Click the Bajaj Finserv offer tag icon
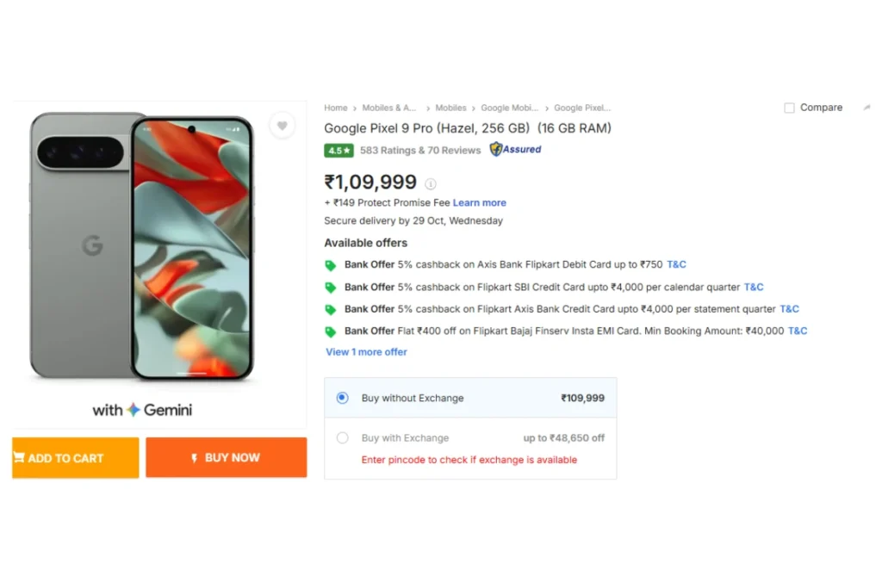The width and height of the screenshot is (882, 588). tap(330, 331)
